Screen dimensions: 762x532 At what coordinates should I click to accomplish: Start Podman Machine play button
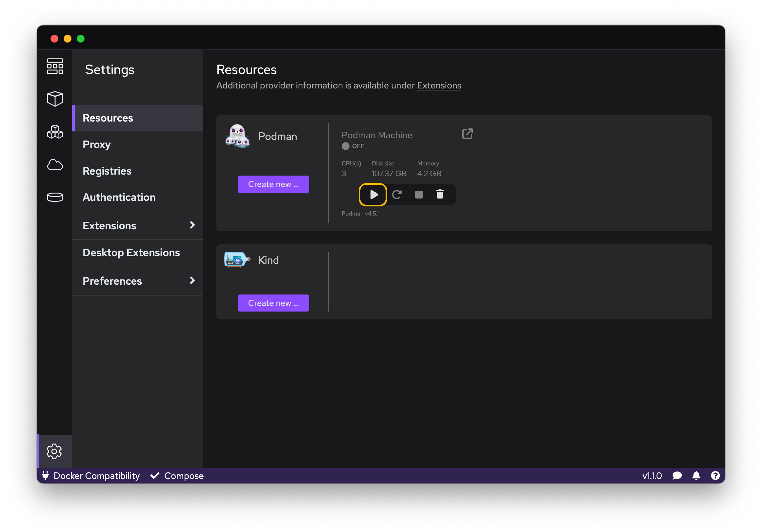(373, 194)
